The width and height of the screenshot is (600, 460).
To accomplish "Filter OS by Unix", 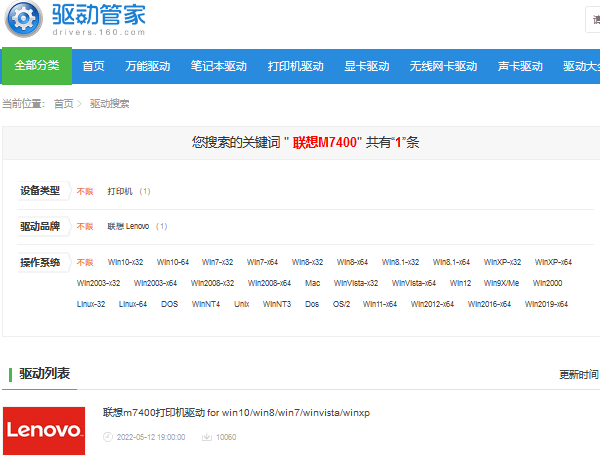I will (x=241, y=304).
